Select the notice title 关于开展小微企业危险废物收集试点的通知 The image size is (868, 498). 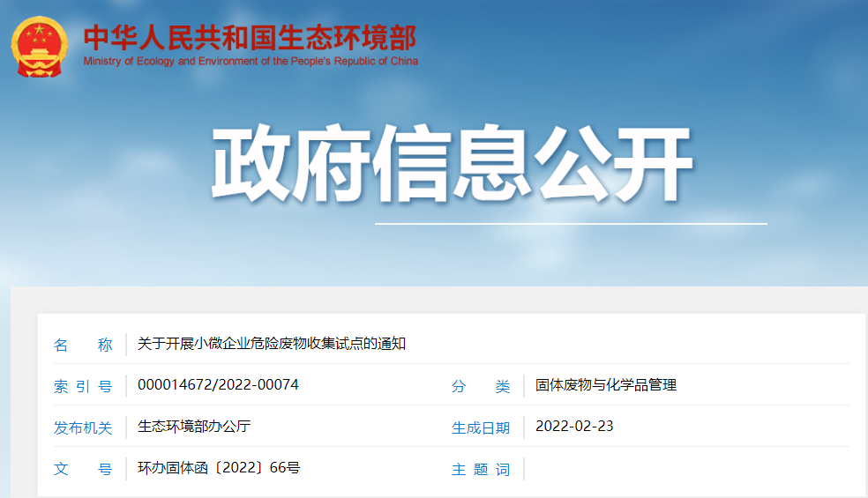272,344
